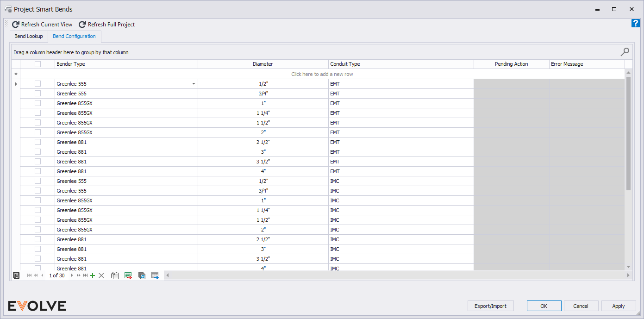Click the Error Message column header
Viewport: 644px width, 319px height.
tap(587, 64)
